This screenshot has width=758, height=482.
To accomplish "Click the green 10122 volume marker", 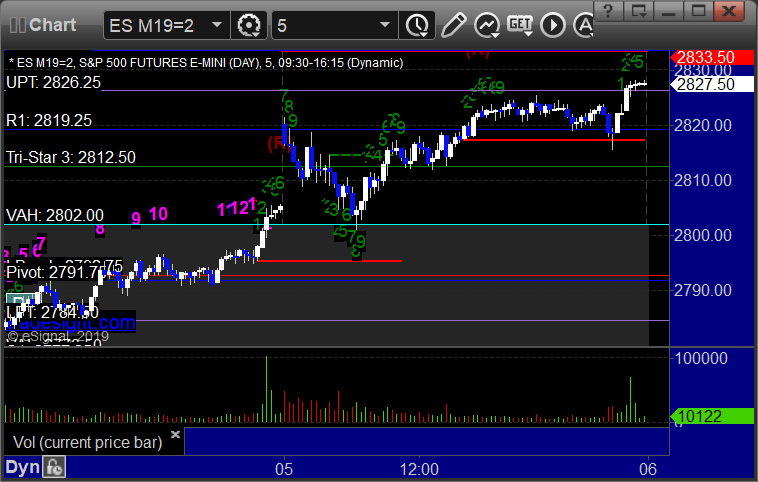I will click(x=712, y=416).
